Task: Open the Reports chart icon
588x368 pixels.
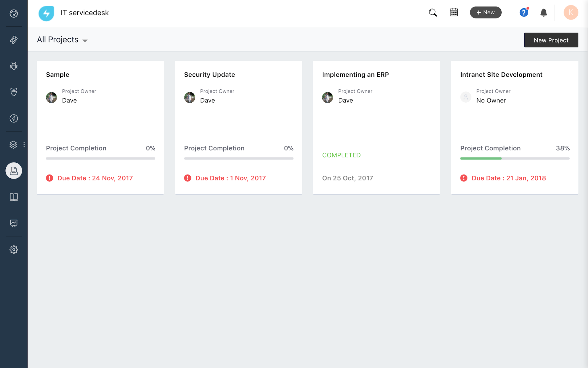Action: 14,223
